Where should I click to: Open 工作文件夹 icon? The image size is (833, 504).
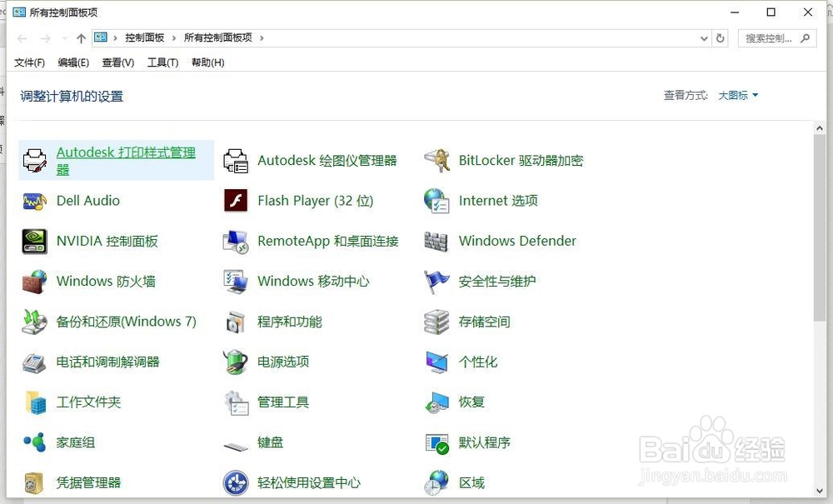[35, 402]
